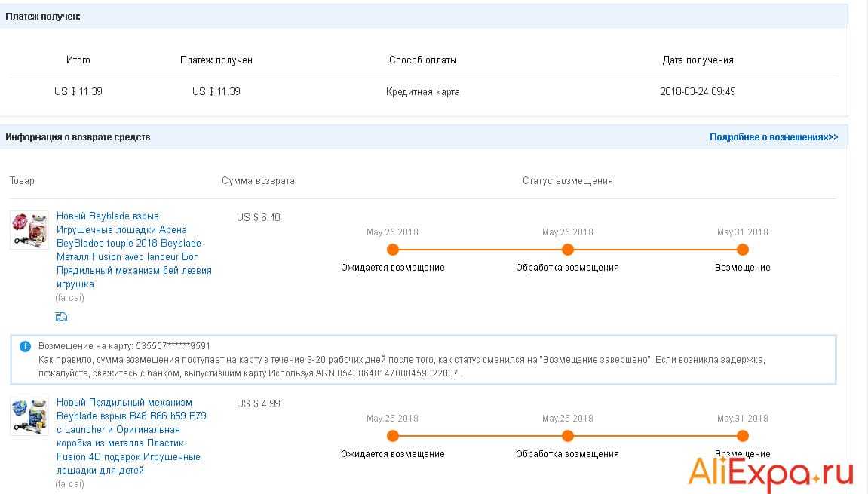Select first product's final 'Возмещение' May 31 dot
This screenshot has height=494, width=868.
pos(742,250)
